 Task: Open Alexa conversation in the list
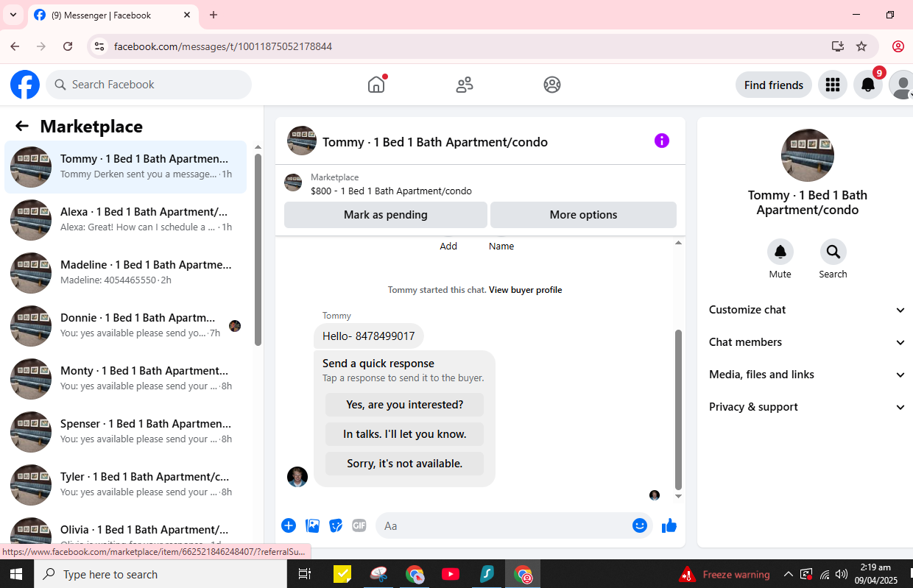pos(126,220)
